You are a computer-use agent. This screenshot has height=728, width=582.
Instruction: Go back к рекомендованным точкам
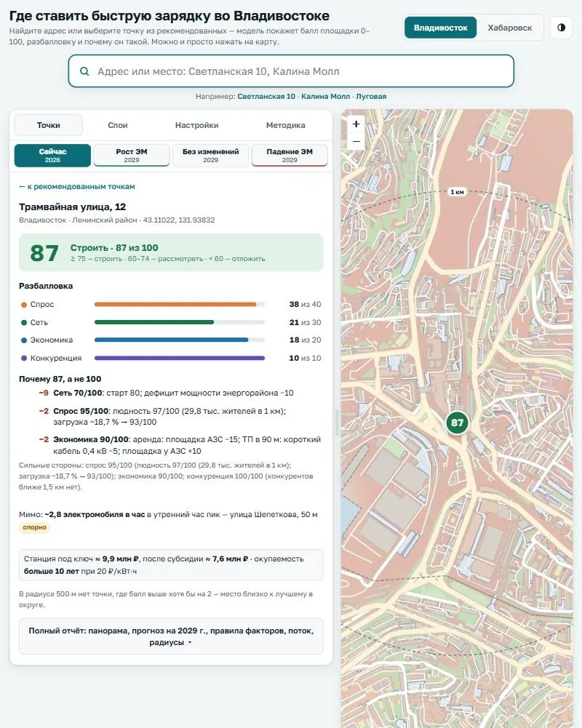click(76, 187)
